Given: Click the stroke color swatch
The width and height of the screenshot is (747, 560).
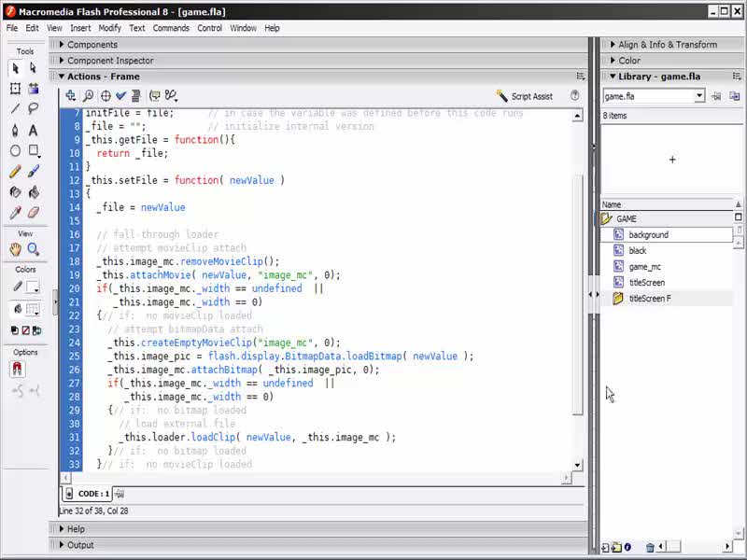Looking at the screenshot, I should 33,287.
